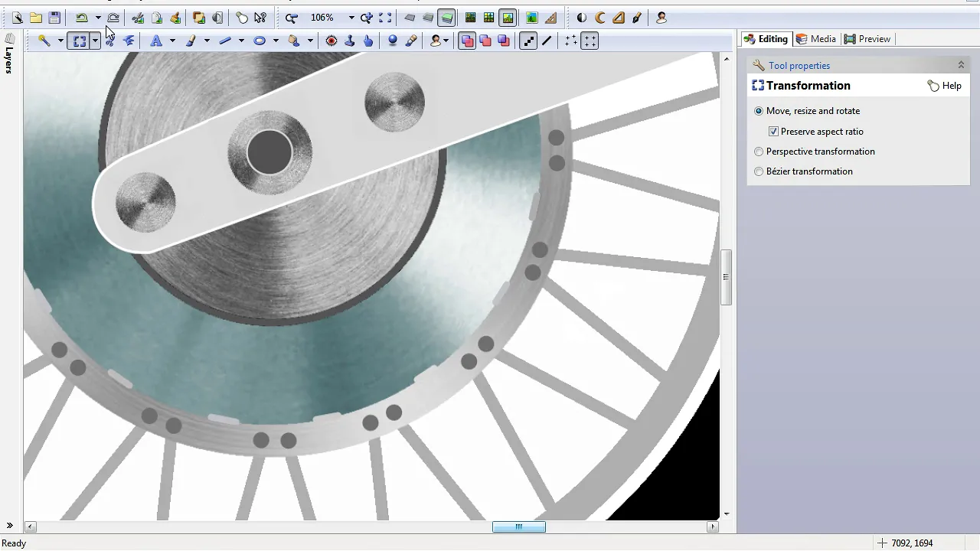
Task: Toggle the highlighted four-dot snap grid button
Action: [x=590, y=41]
